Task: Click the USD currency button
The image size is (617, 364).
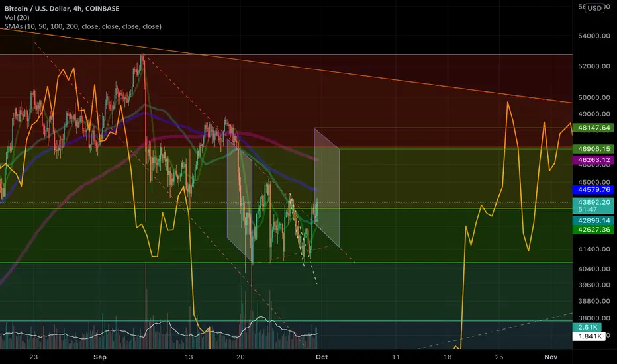Action: pos(594,8)
